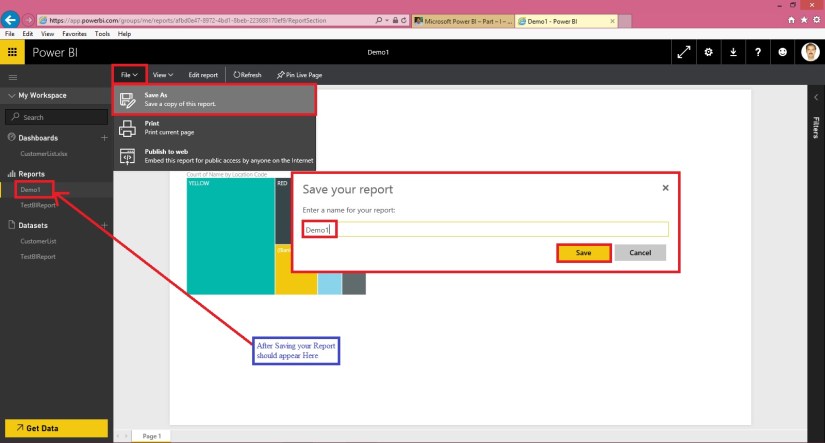Select the teal YELLOW treemap block
The height and width of the screenshot is (443, 825).
pyautogui.click(x=230, y=236)
